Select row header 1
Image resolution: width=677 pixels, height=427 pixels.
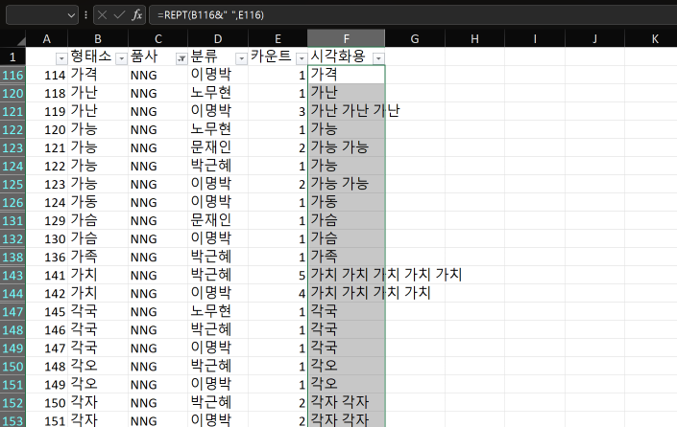point(13,57)
